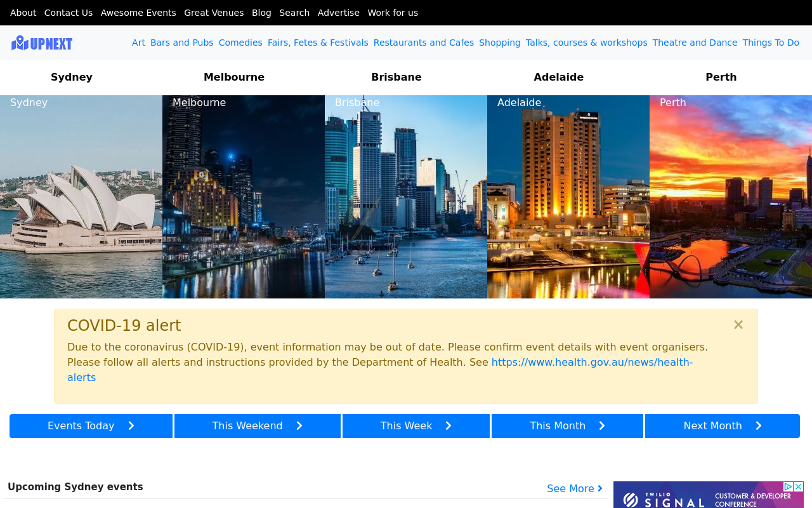Select the Perth city tab
This screenshot has height=508, width=812.
[721, 77]
